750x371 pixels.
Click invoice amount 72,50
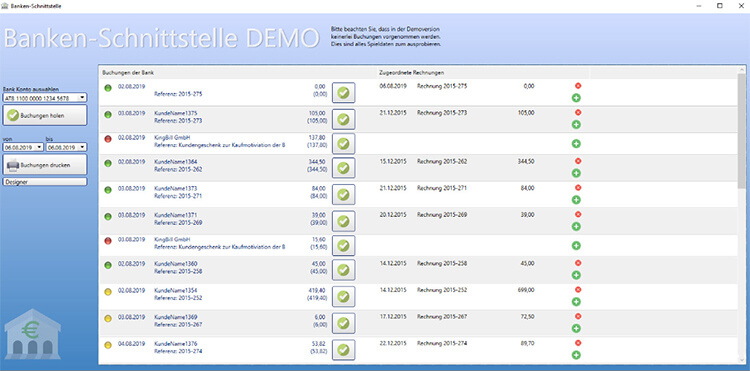527,317
